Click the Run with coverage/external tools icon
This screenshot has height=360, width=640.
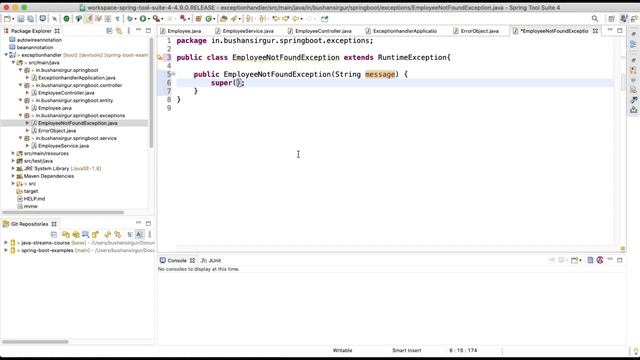point(156,19)
